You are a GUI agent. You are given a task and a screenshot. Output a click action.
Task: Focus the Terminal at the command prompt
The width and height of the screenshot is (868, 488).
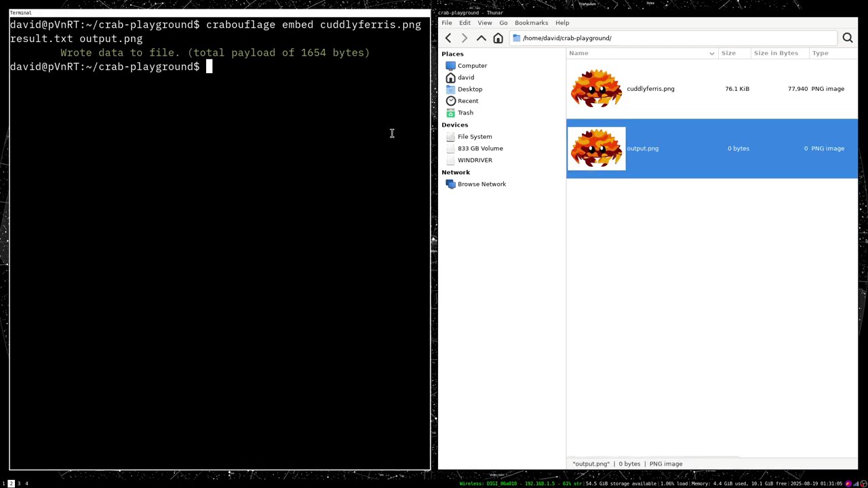(210, 66)
